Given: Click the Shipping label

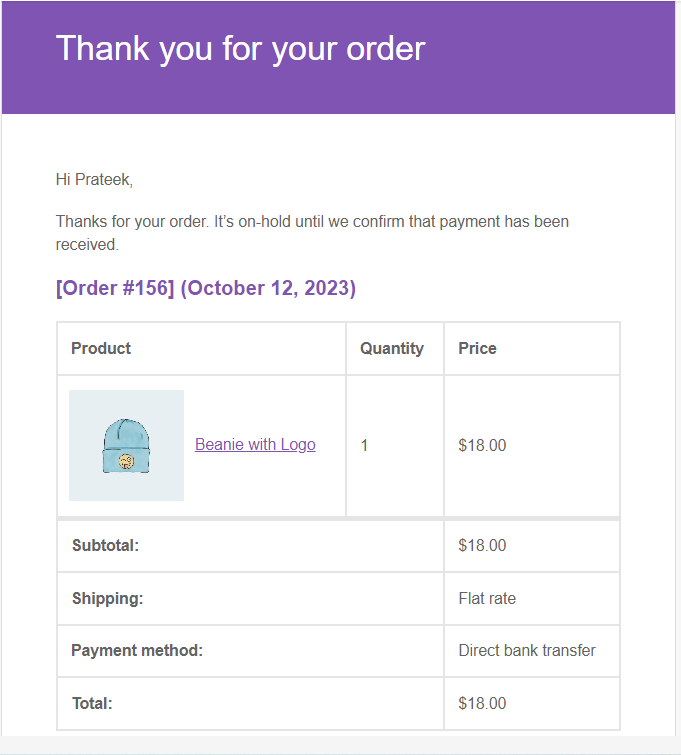Looking at the screenshot, I should [x=107, y=598].
